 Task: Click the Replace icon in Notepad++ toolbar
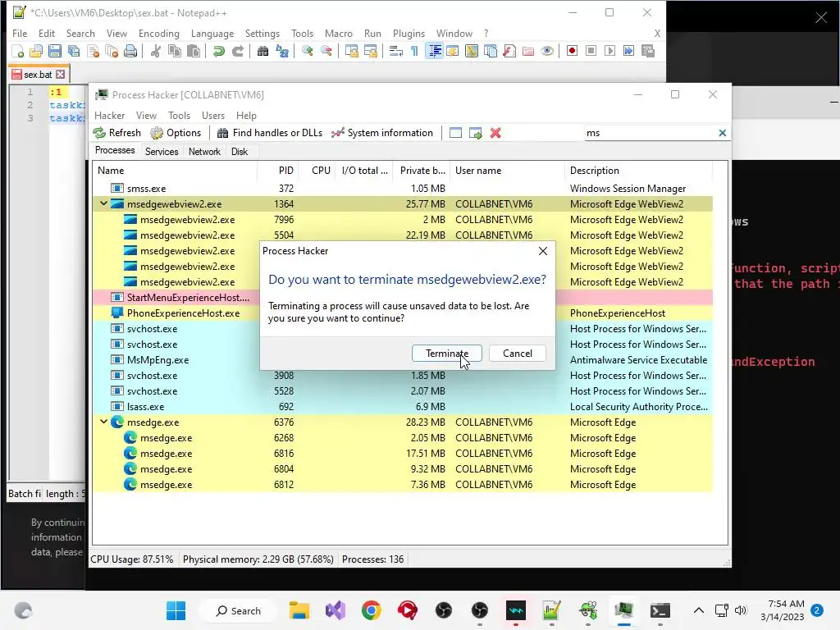pos(282,52)
